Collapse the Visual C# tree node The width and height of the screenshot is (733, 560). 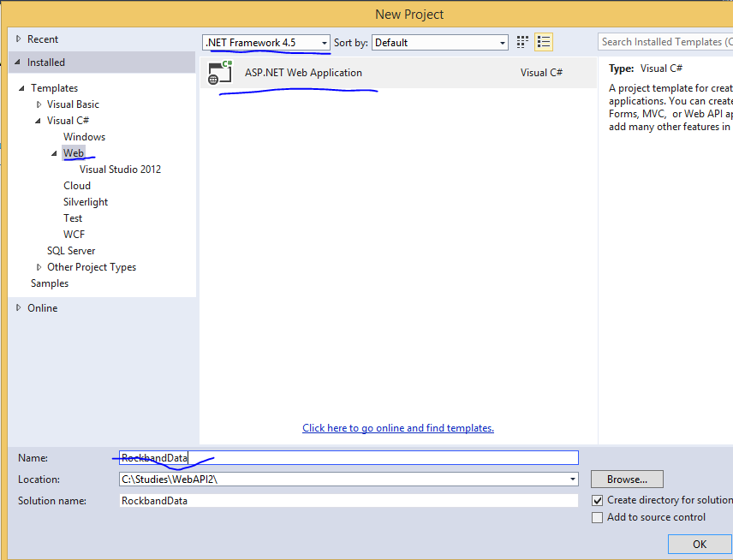tap(39, 121)
